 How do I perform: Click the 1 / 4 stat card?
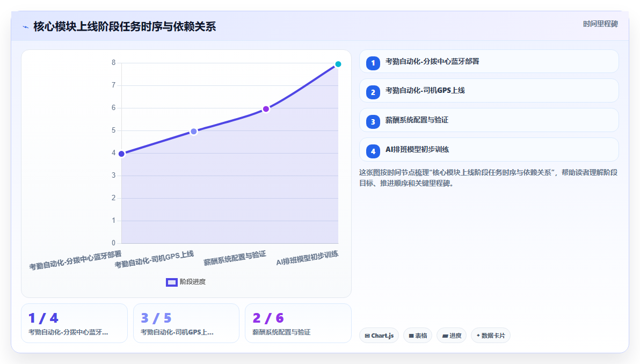[x=74, y=323]
